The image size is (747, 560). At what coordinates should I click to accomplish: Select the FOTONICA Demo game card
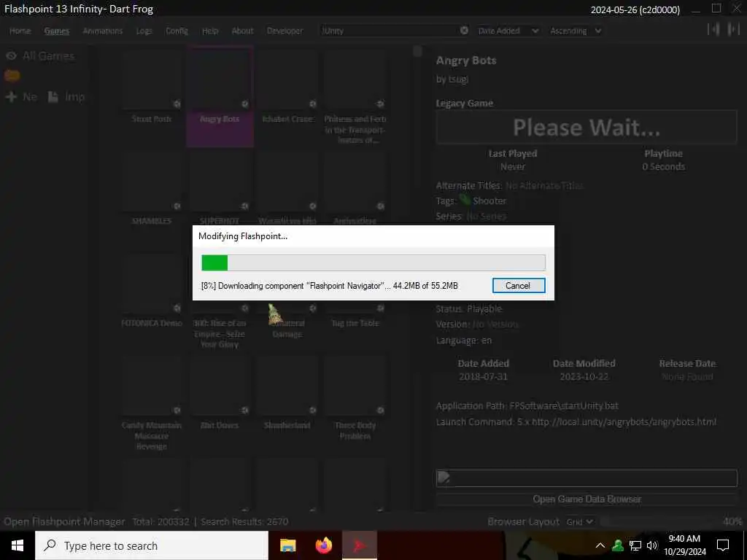(x=152, y=290)
